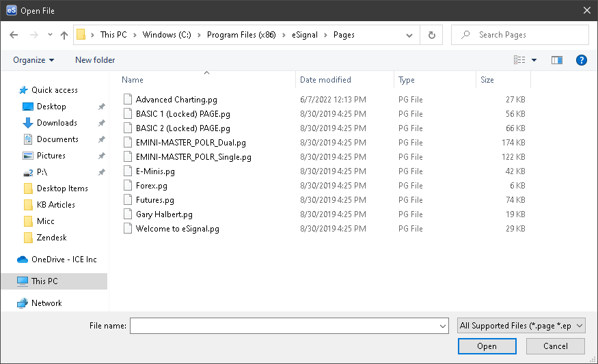The width and height of the screenshot is (598, 364).
Task: Refresh the Pages folder view
Action: 432,35
